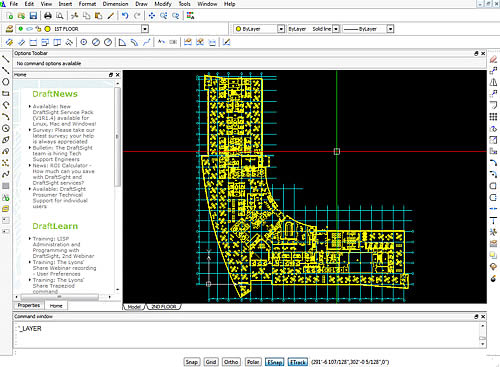Click in the command window input area
500x367 pixels.
pos(248,335)
